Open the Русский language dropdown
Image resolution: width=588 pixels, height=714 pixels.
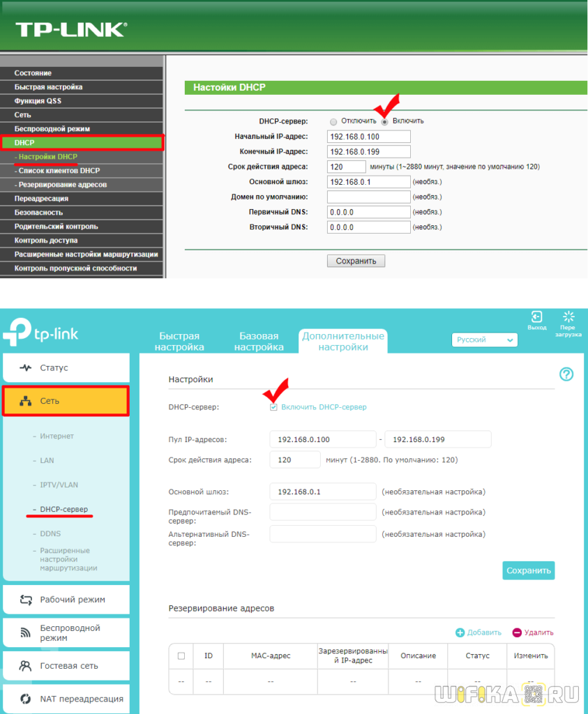(x=485, y=340)
